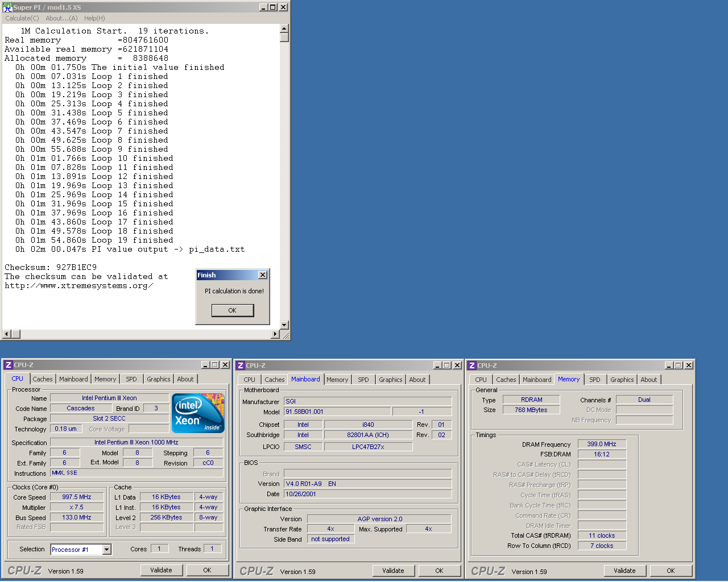Select Graphics tab in the Memory CPU-Z window

coord(622,380)
